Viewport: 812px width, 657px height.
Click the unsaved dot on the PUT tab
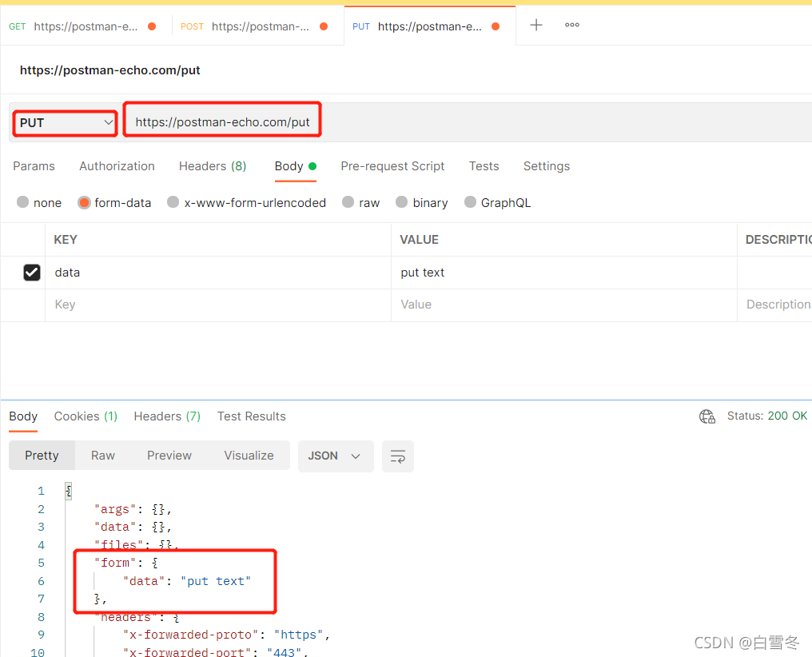click(496, 26)
